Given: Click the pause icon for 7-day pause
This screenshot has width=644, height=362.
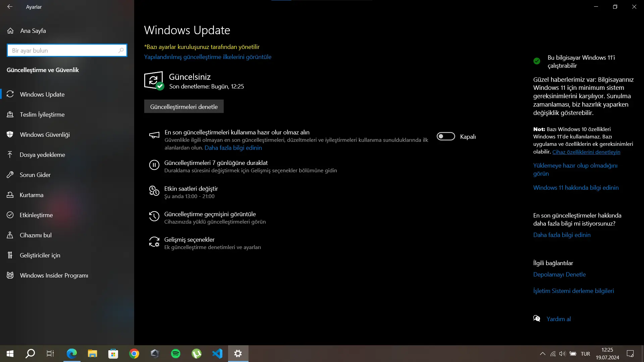Looking at the screenshot, I should pos(154,165).
